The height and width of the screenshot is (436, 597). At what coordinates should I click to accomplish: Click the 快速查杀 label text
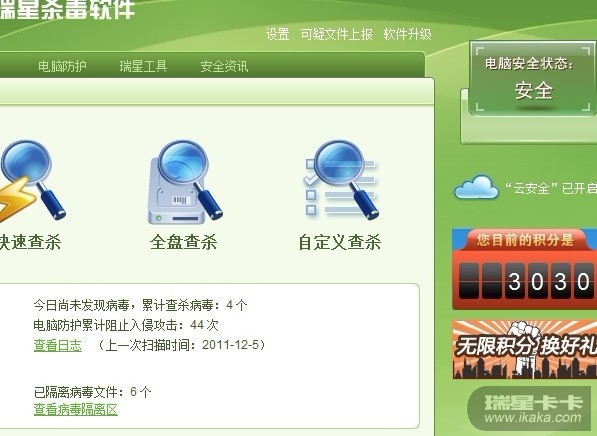[x=30, y=242]
